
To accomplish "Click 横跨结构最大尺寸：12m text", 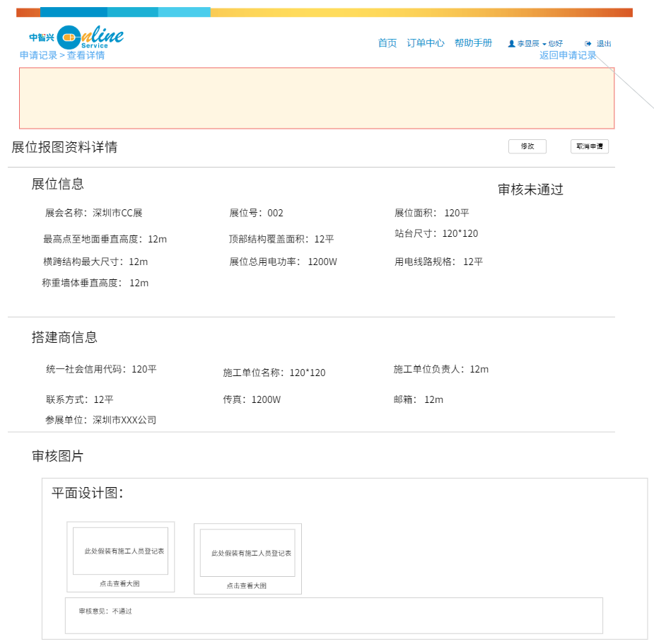I will [x=95, y=262].
